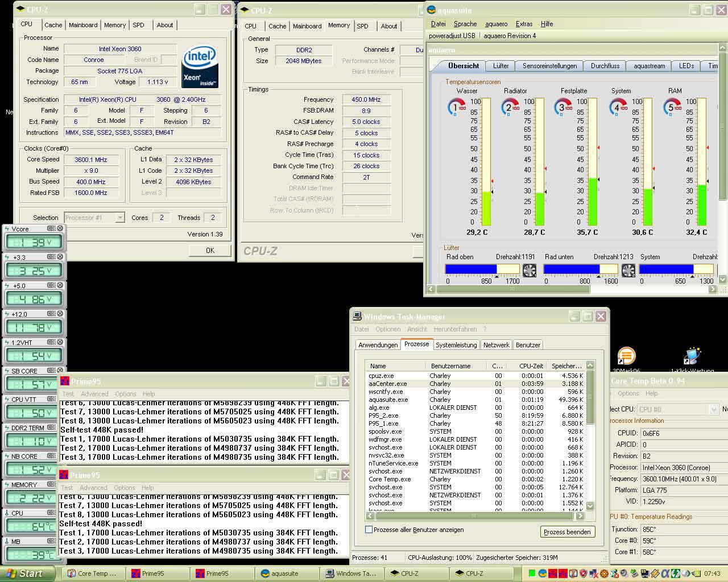Open the 3DMark06 desktop shortcut
This screenshot has width=728, height=582.
626,360
